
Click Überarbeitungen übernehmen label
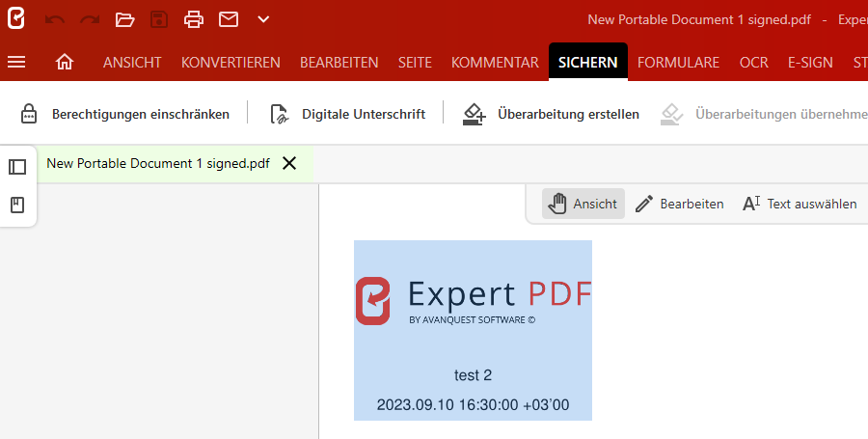click(x=781, y=114)
